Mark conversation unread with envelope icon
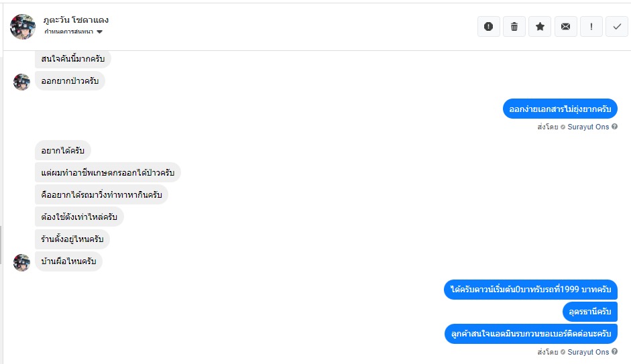The height and width of the screenshot is (364, 631). 565,26
